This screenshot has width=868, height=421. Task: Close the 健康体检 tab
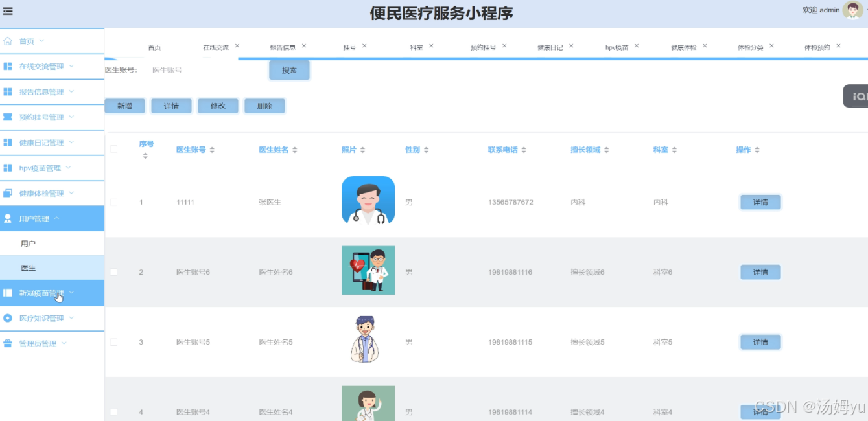[705, 46]
